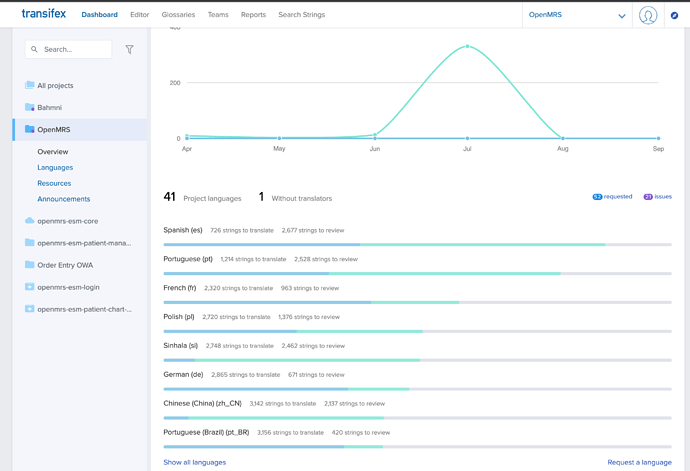Open the Editor tab

139,15
